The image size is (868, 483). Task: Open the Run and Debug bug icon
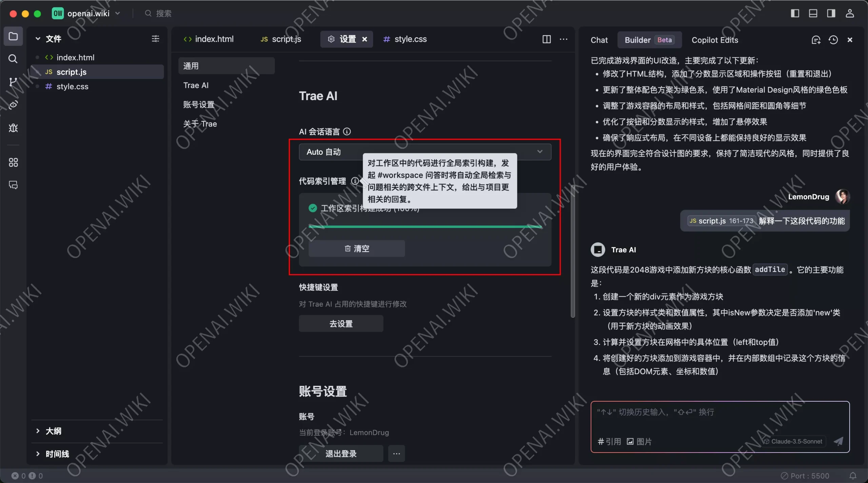(13, 128)
